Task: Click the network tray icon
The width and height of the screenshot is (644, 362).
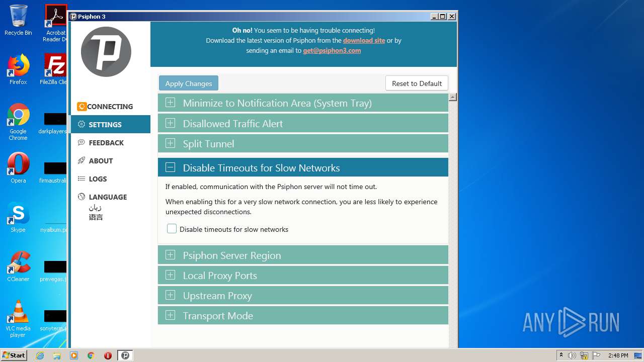Action: pyautogui.click(x=584, y=355)
